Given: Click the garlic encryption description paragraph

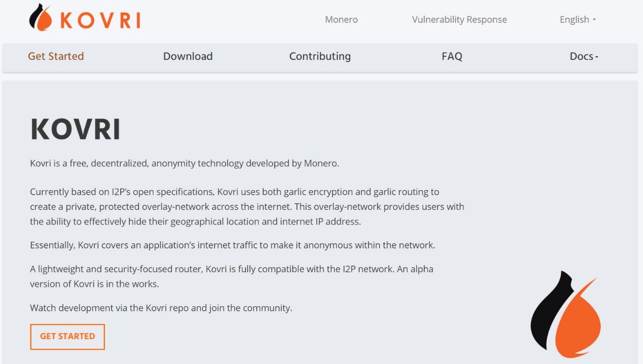Looking at the screenshot, I should [x=247, y=207].
